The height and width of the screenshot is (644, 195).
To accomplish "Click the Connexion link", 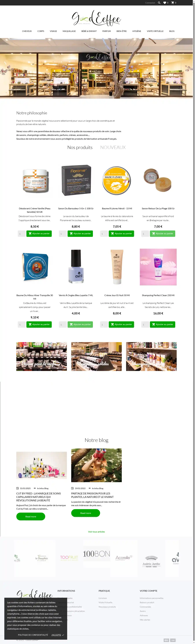I will coord(150,3).
